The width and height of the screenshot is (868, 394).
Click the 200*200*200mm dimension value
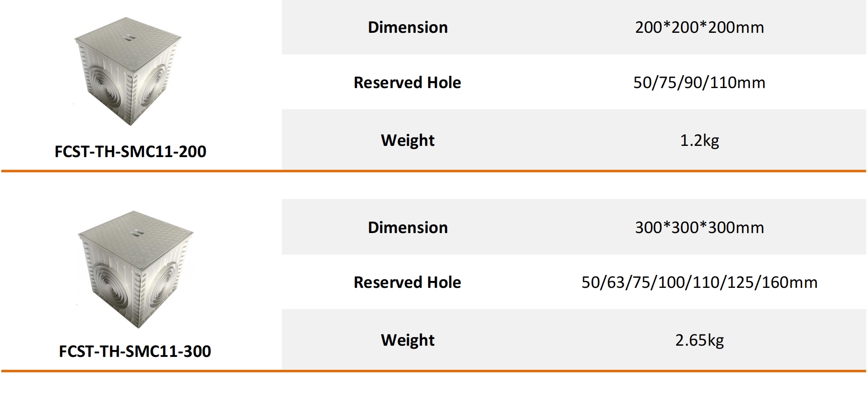coord(699,27)
